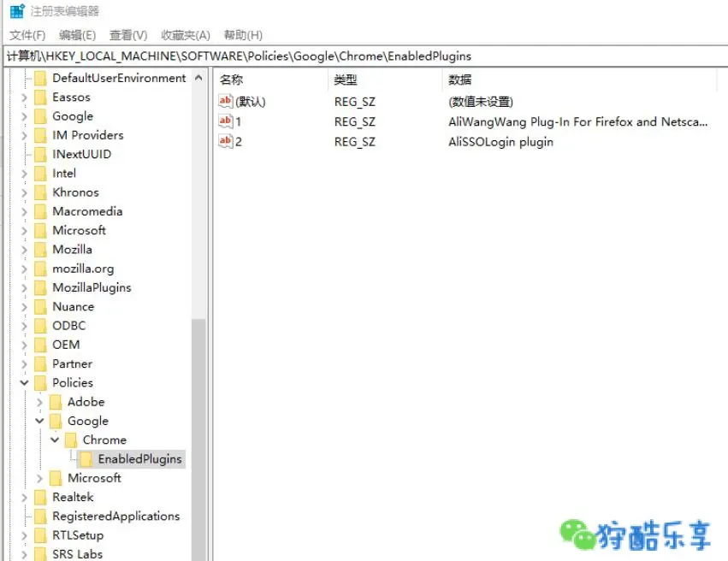This screenshot has width=728, height=561.
Task: Select the AliWangWang Plug-In data cell
Action: [x=578, y=121]
